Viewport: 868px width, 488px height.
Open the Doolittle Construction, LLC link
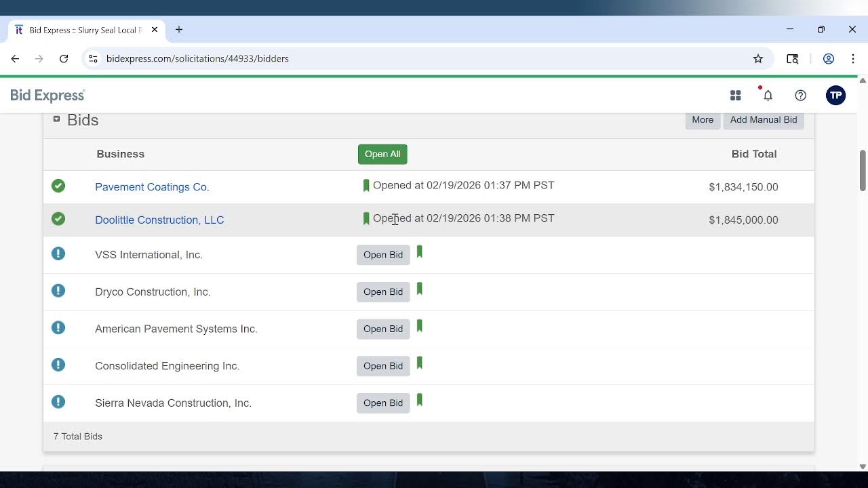159,220
